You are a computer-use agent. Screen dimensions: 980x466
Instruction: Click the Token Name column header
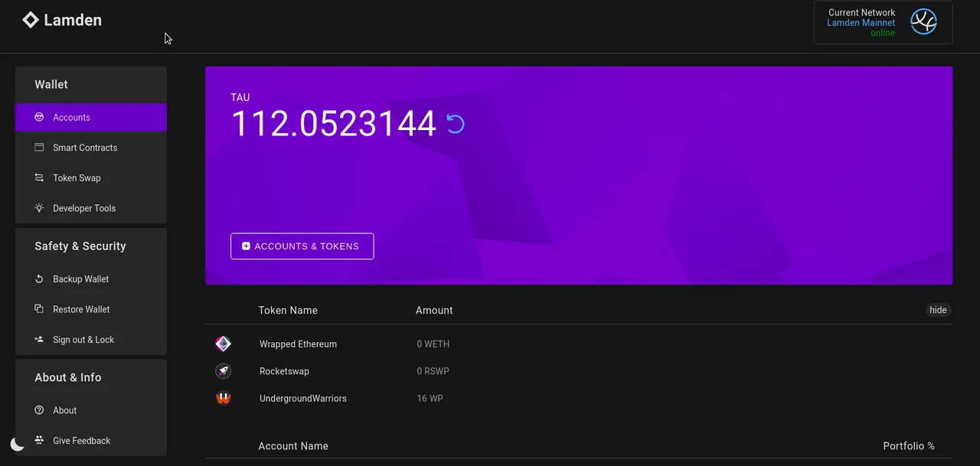click(288, 310)
